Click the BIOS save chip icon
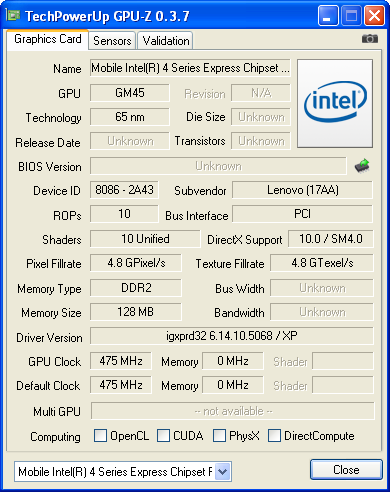Image resolution: width=390 pixels, height=492 pixels. (x=362, y=165)
